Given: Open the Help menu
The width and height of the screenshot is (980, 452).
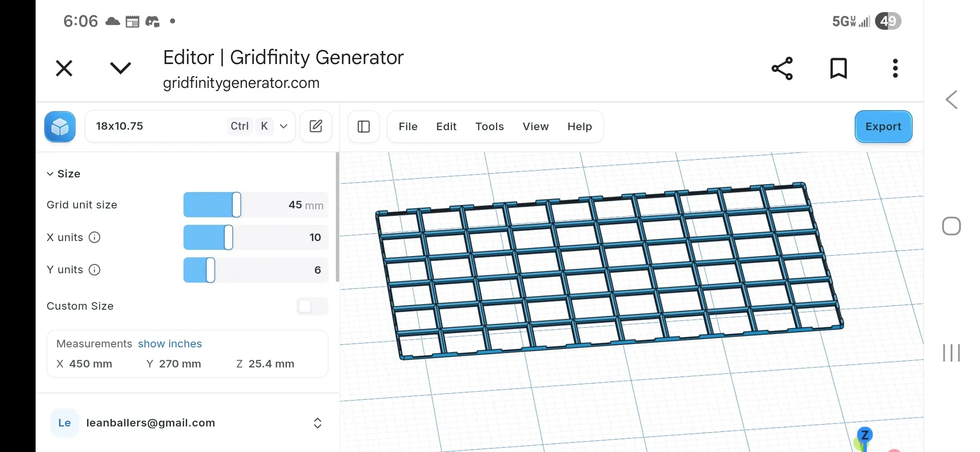Looking at the screenshot, I should [580, 126].
